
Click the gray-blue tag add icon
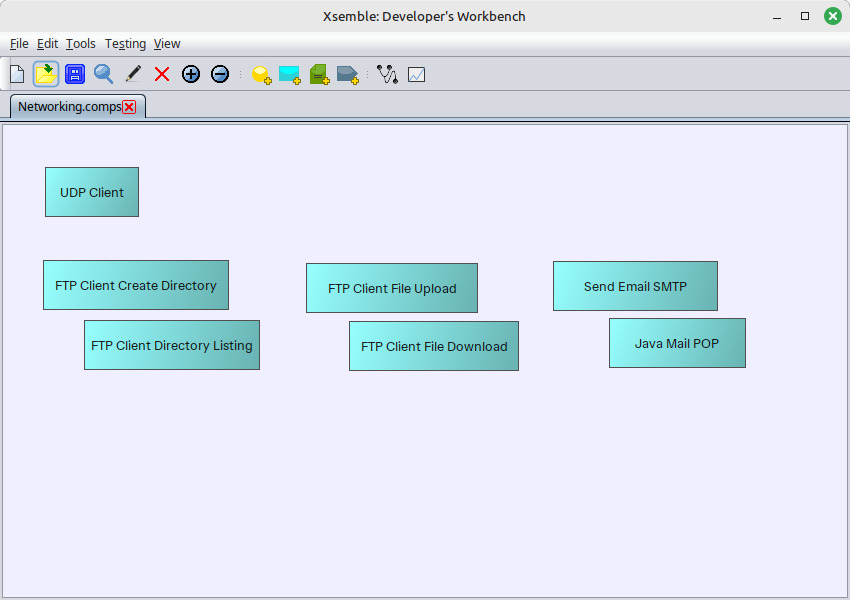pos(347,75)
